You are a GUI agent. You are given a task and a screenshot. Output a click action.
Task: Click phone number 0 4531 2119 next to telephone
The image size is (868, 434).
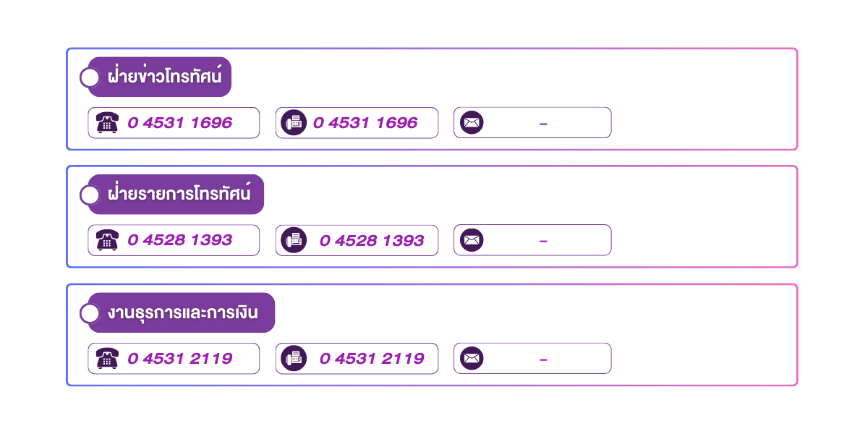coord(180,358)
